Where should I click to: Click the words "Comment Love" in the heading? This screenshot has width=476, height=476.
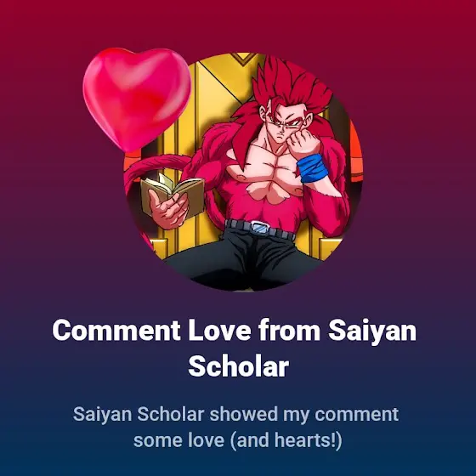151,331
